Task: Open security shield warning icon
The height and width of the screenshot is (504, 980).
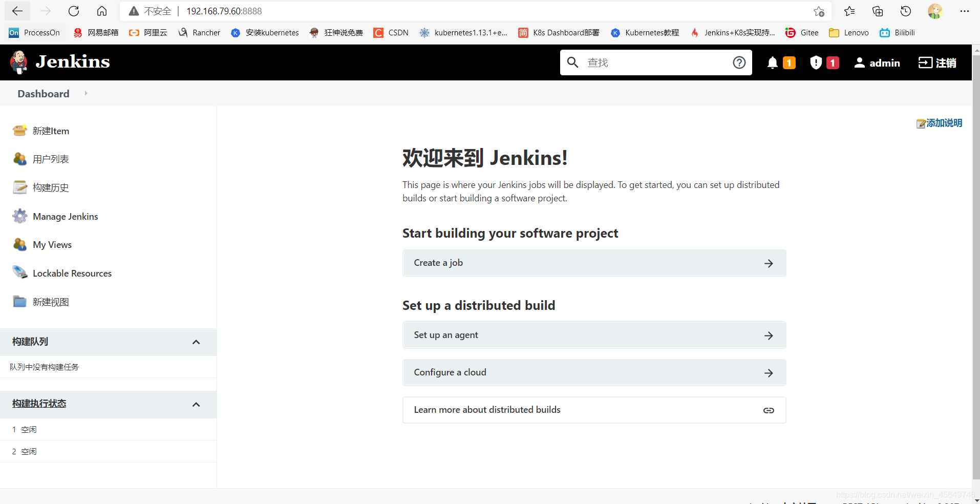Action: tap(816, 62)
